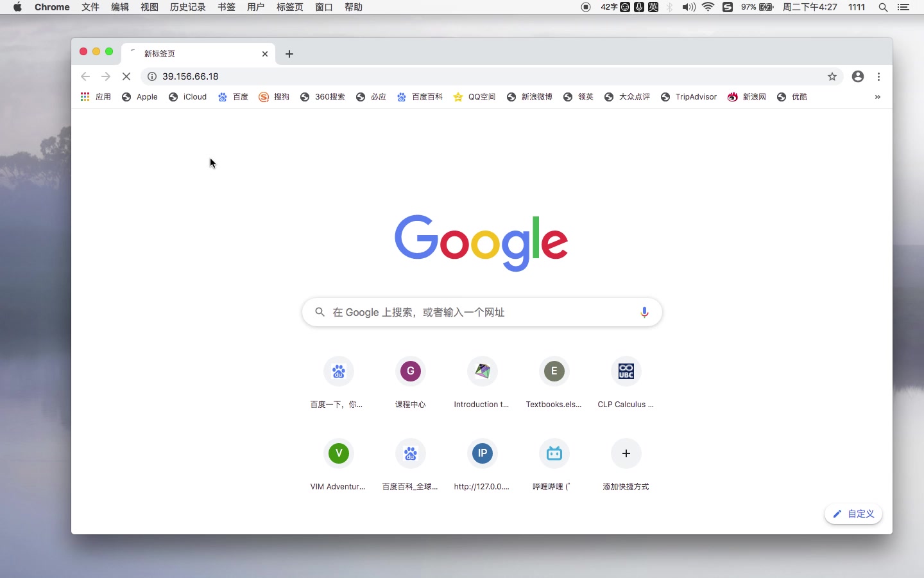Expand the hidden bookmarks overflow chevron
924x578 pixels.
tap(877, 97)
